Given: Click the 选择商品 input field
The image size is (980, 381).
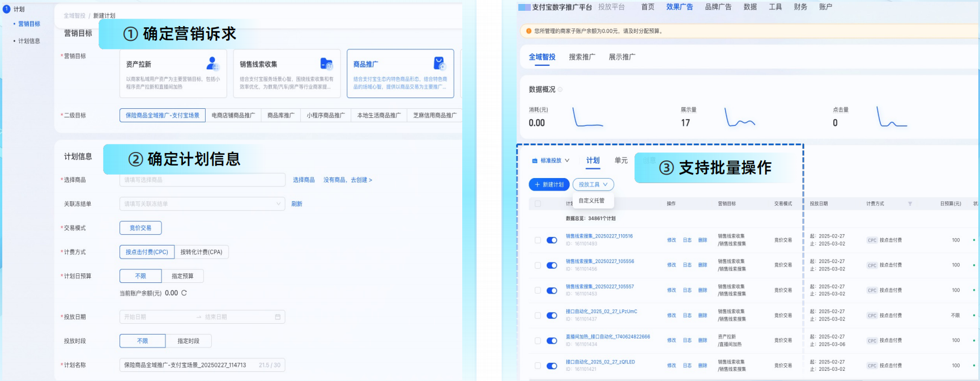Looking at the screenshot, I should click(202, 180).
